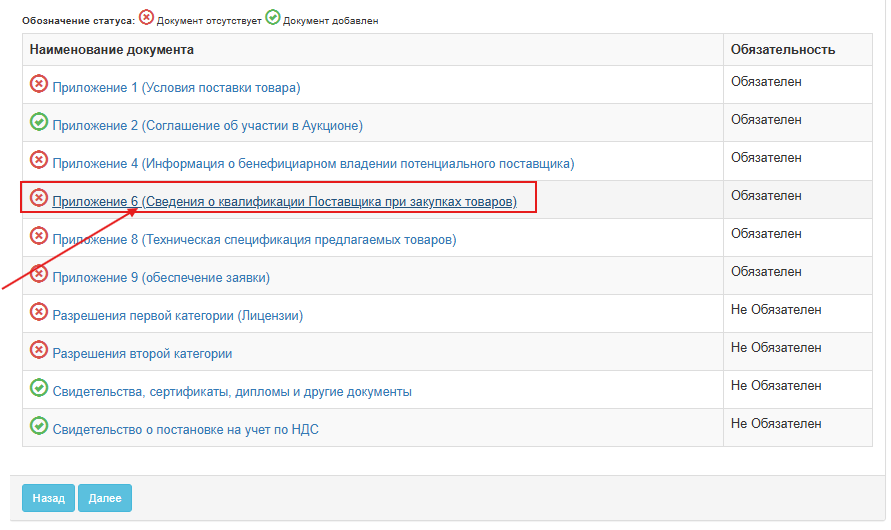The height and width of the screenshot is (530, 891).
Task: Click the green check icon beside Приложение 2
Action: [39, 122]
